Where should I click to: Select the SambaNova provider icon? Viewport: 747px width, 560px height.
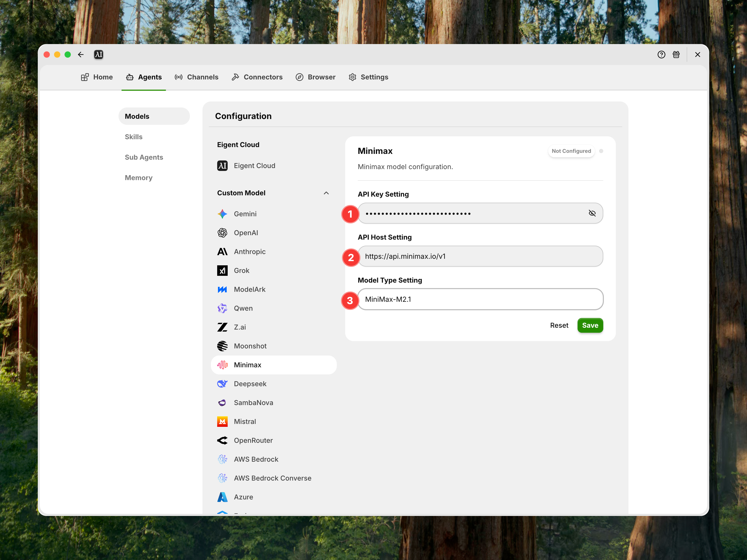tap(222, 403)
